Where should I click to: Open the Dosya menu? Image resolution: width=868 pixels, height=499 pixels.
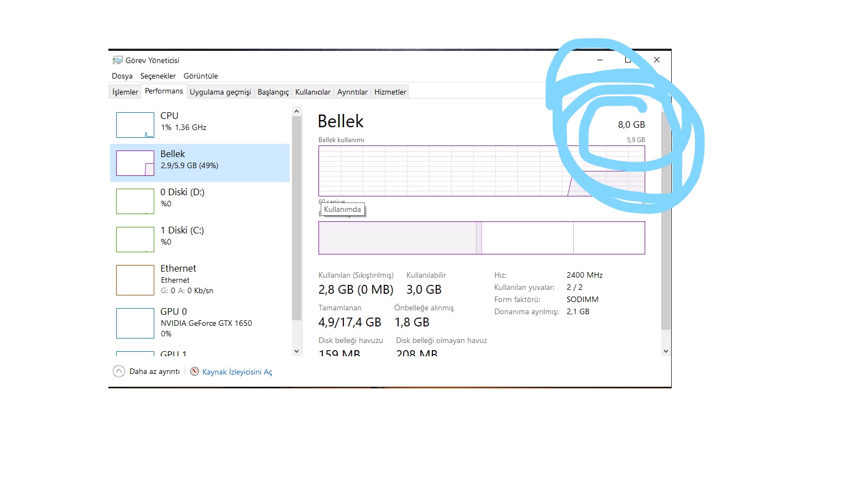click(x=122, y=76)
